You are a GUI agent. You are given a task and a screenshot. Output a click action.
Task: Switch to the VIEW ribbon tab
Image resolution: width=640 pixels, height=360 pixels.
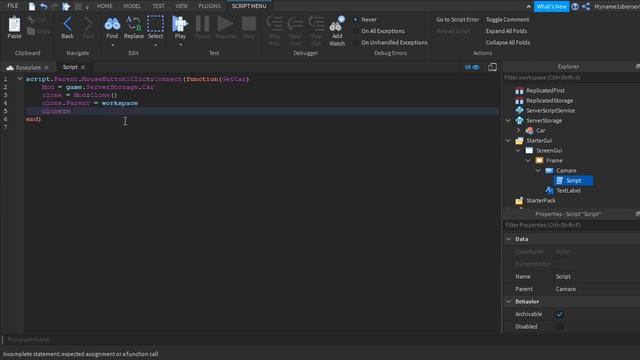pyautogui.click(x=182, y=6)
